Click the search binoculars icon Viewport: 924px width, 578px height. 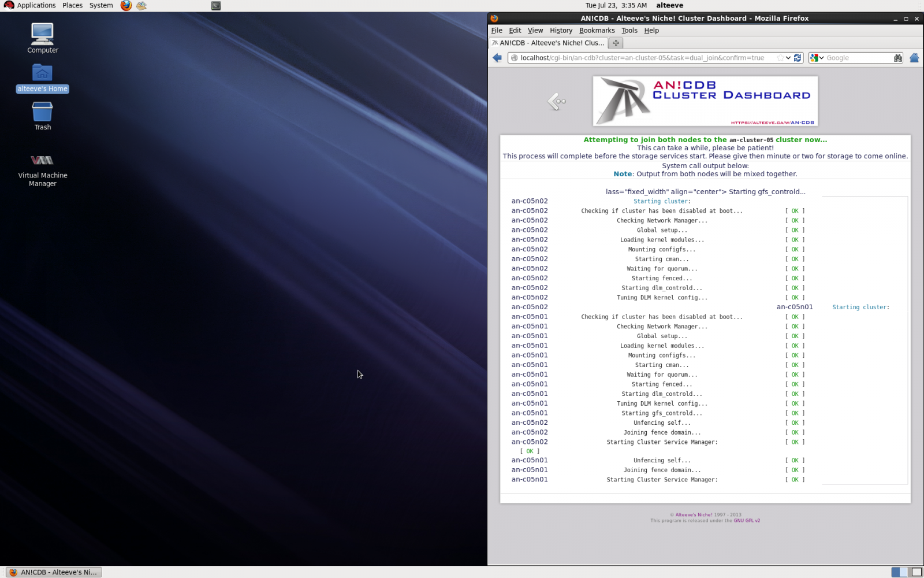point(897,58)
